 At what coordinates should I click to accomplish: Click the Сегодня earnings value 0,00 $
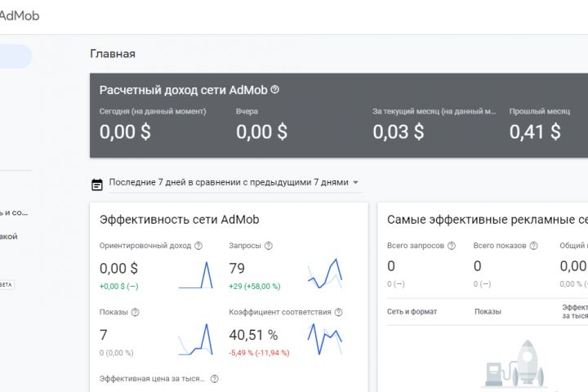point(125,132)
